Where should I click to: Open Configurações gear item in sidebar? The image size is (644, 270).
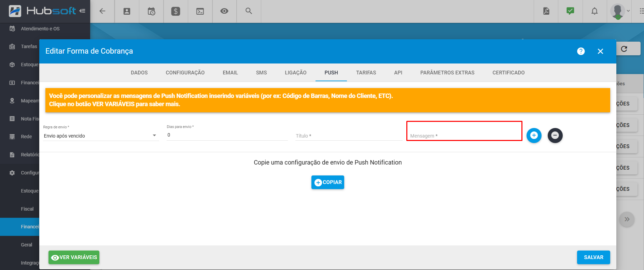click(24, 173)
